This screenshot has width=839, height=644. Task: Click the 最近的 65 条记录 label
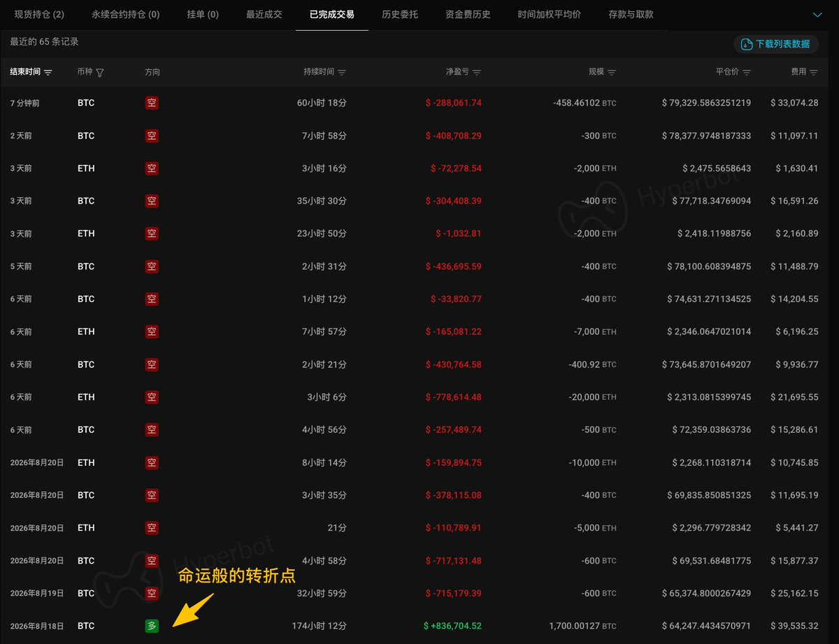click(45, 42)
